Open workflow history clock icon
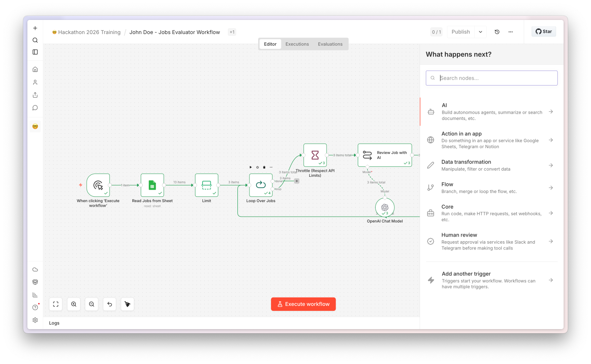The image size is (591, 364). [x=497, y=32]
